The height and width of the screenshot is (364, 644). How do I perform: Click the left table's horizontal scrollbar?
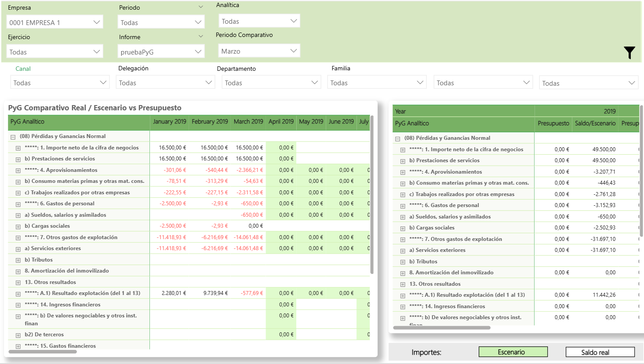[x=43, y=352]
